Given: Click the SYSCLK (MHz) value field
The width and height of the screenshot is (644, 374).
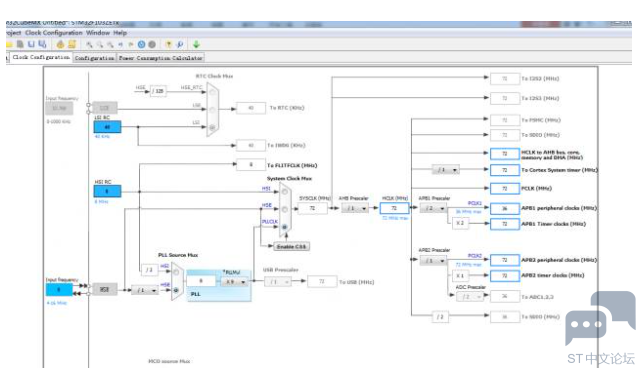Looking at the screenshot, I should point(313,208).
